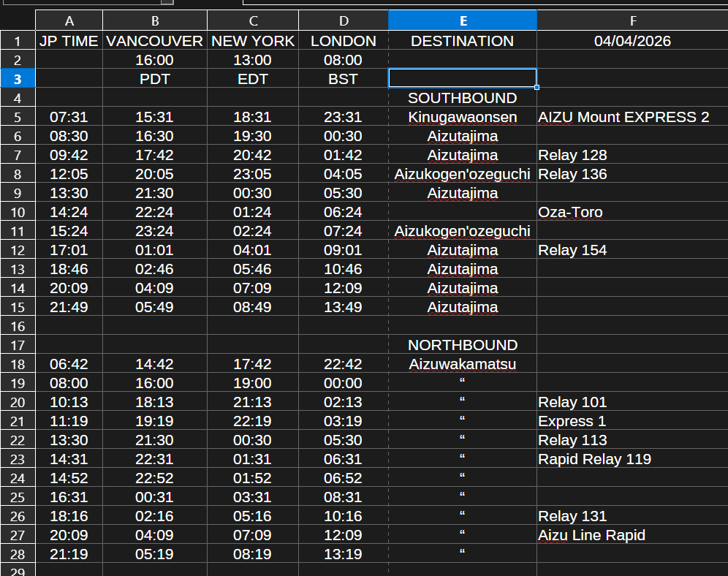This screenshot has width=728, height=576.
Task: Select the 'Express 1' cell
Action: [633, 422]
